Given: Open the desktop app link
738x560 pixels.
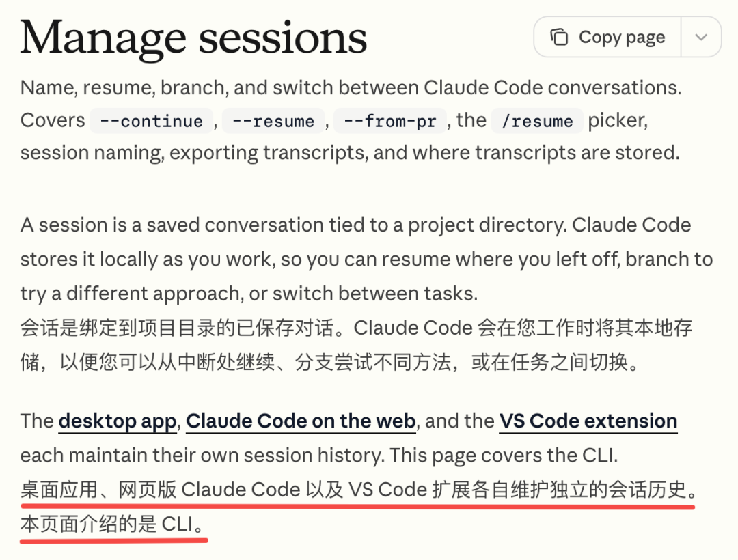Looking at the screenshot, I should tap(118, 421).
